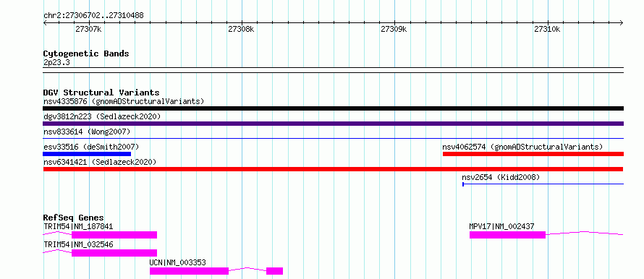The image size is (644, 279).
Task: Select the RefSeq Genes track title
Action: pos(74,218)
